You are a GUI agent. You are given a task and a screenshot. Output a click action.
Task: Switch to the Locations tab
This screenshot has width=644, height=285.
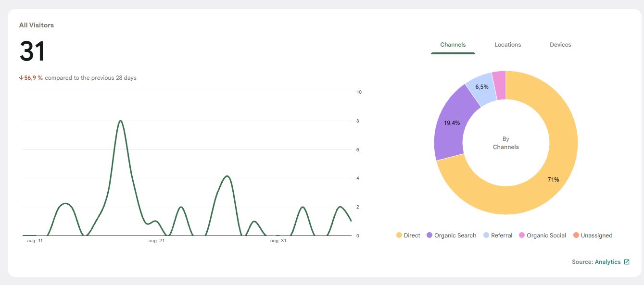point(507,45)
